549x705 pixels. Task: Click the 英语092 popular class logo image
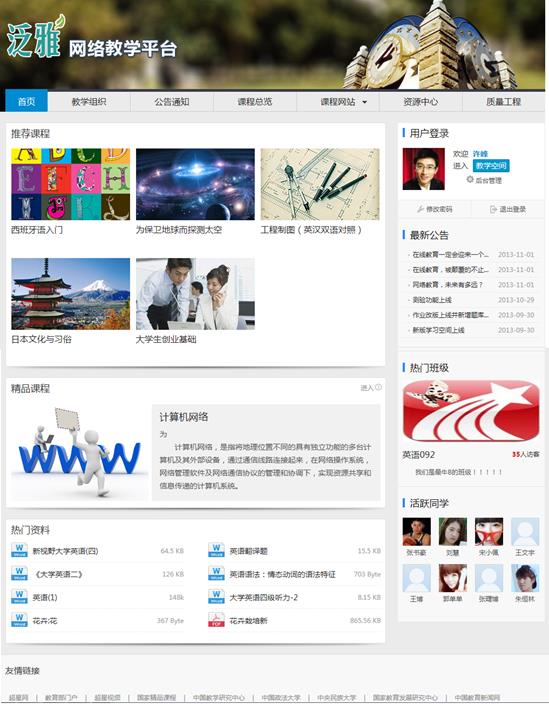point(471,411)
